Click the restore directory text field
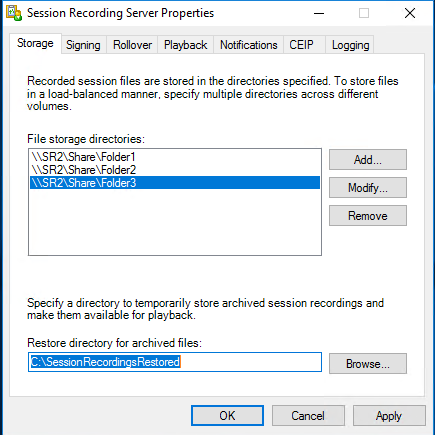The width and height of the screenshot is (435, 435). click(175, 362)
